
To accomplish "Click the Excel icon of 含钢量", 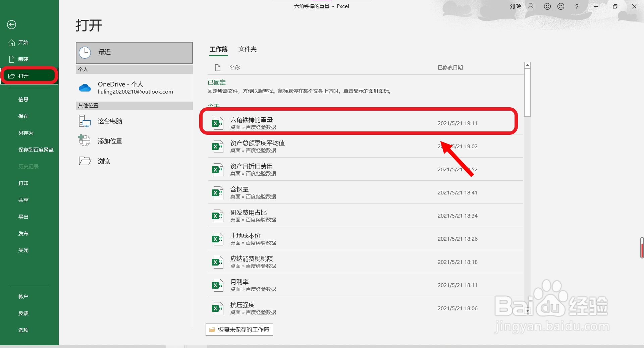I will (x=217, y=193).
